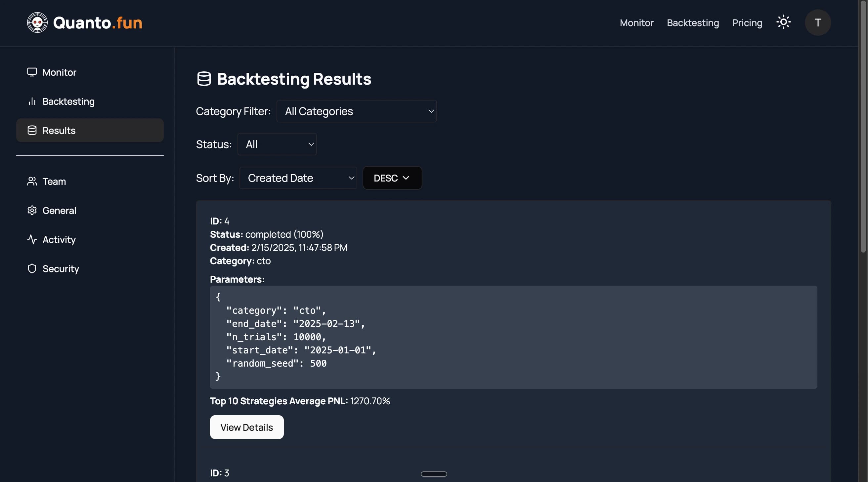Select the Results sidebar label
Screen dimensions: 868x482
coord(59,130)
